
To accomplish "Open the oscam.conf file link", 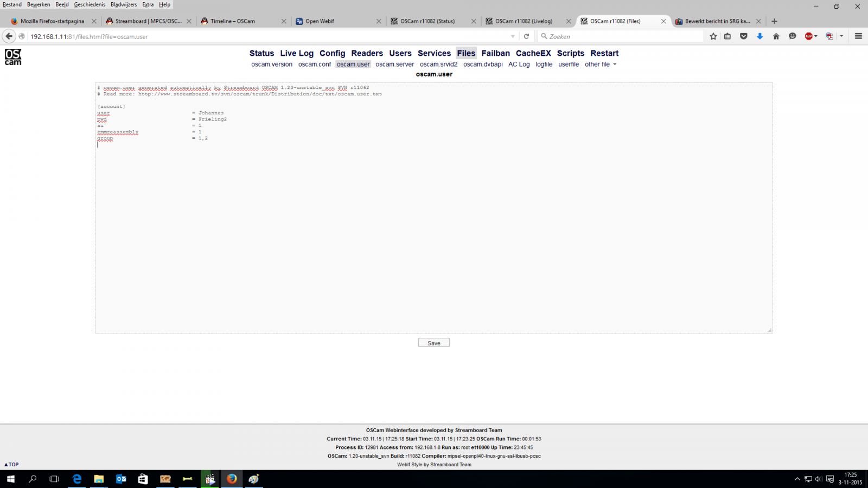I will pos(315,64).
